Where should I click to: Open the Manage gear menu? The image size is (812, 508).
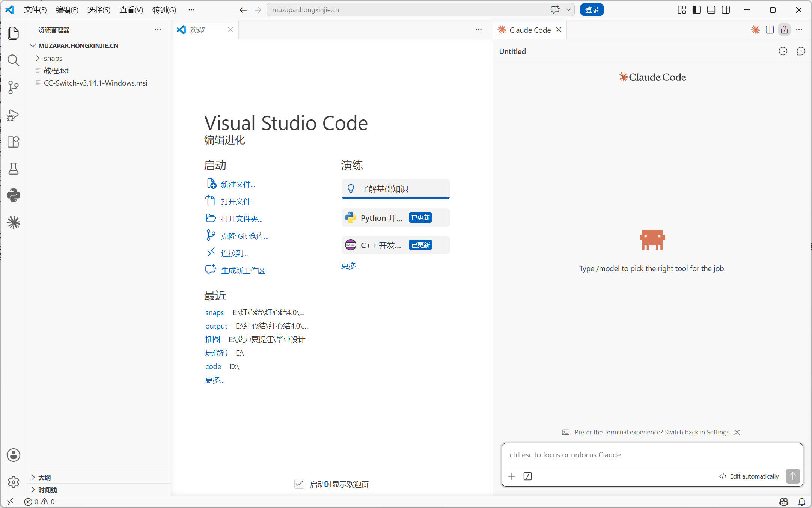point(13,482)
